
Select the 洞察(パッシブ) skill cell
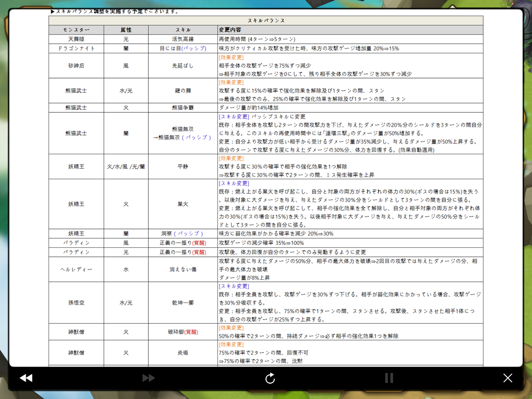(183, 234)
